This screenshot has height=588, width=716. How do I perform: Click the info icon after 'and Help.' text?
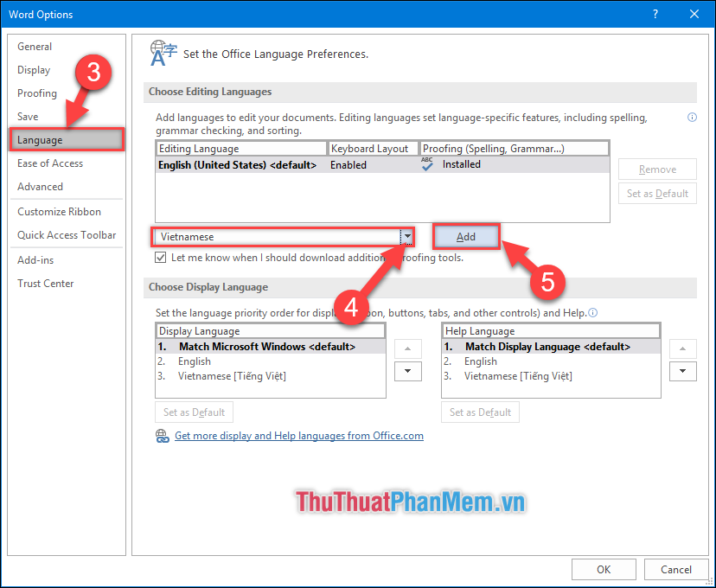click(592, 313)
